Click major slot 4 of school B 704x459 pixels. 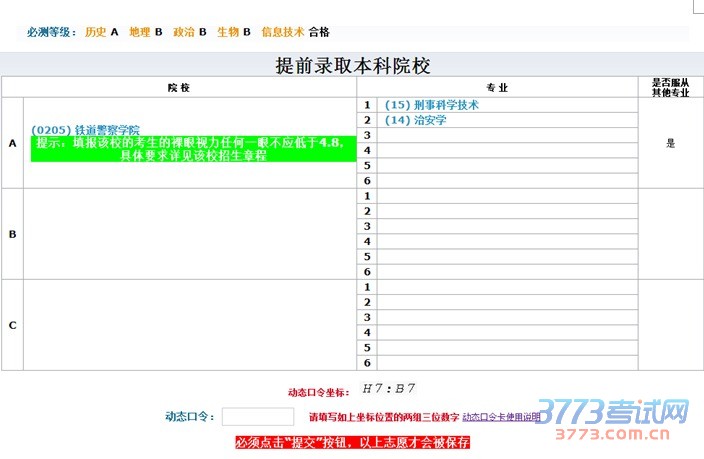[x=507, y=241]
